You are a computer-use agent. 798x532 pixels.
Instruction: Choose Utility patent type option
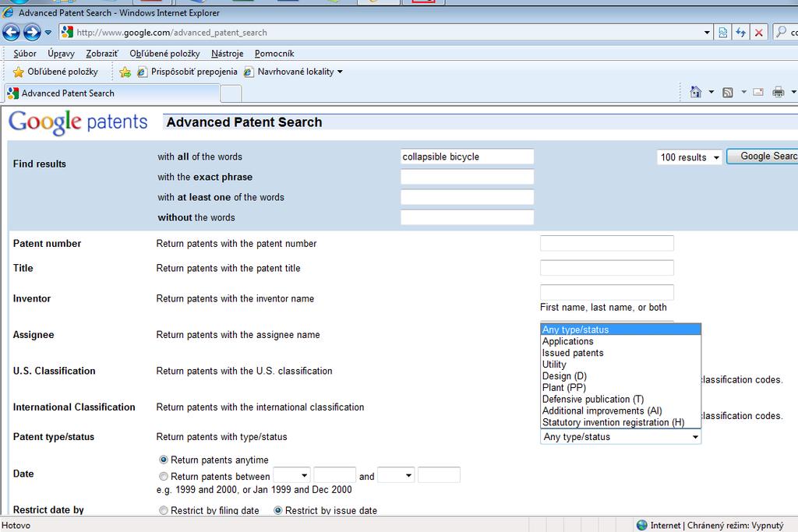click(620, 365)
